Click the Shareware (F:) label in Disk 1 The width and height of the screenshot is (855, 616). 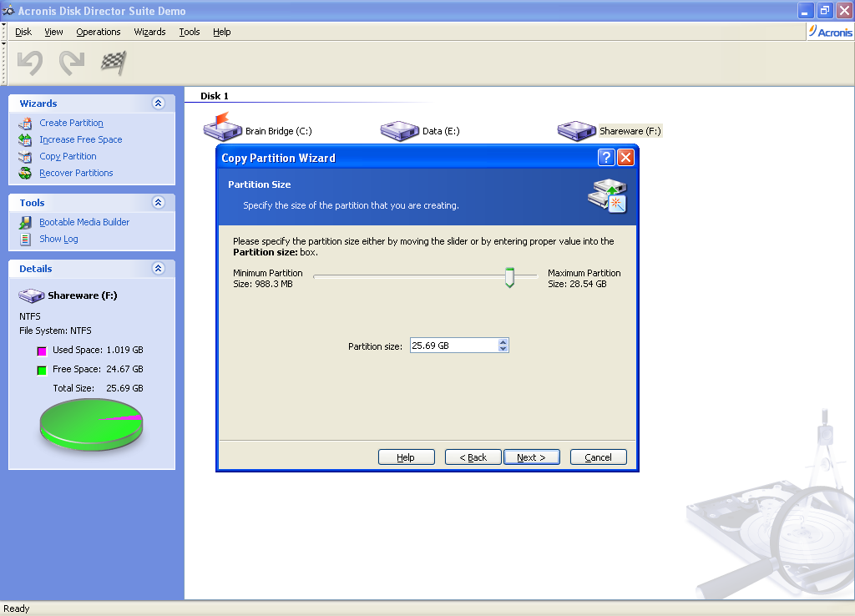[630, 131]
